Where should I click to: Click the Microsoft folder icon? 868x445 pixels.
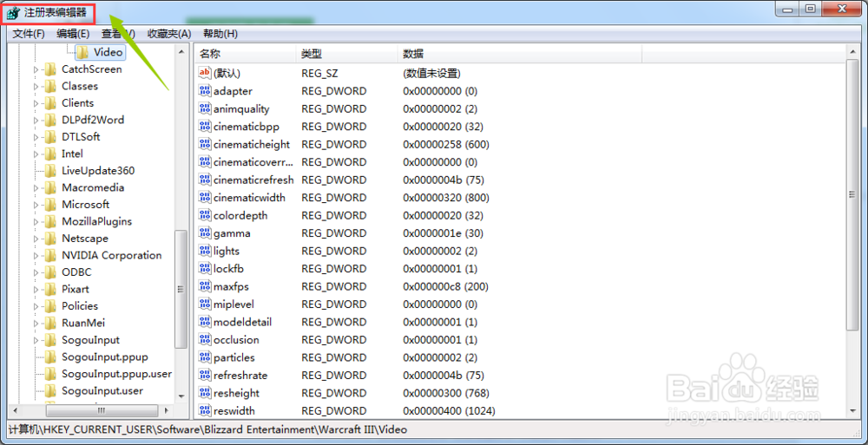tap(50, 205)
